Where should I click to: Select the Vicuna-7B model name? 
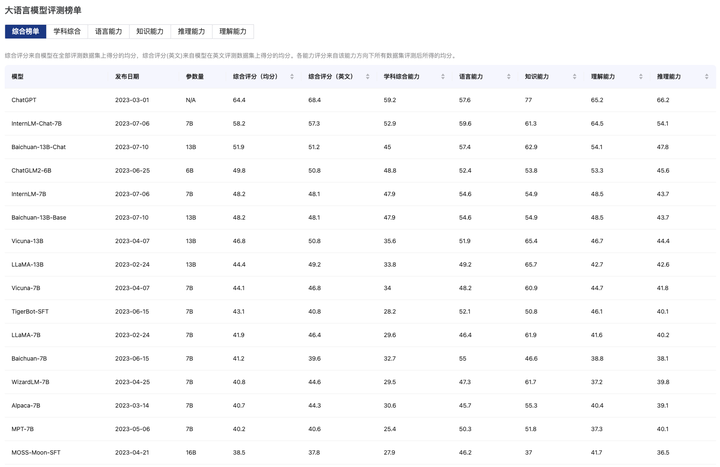26,288
